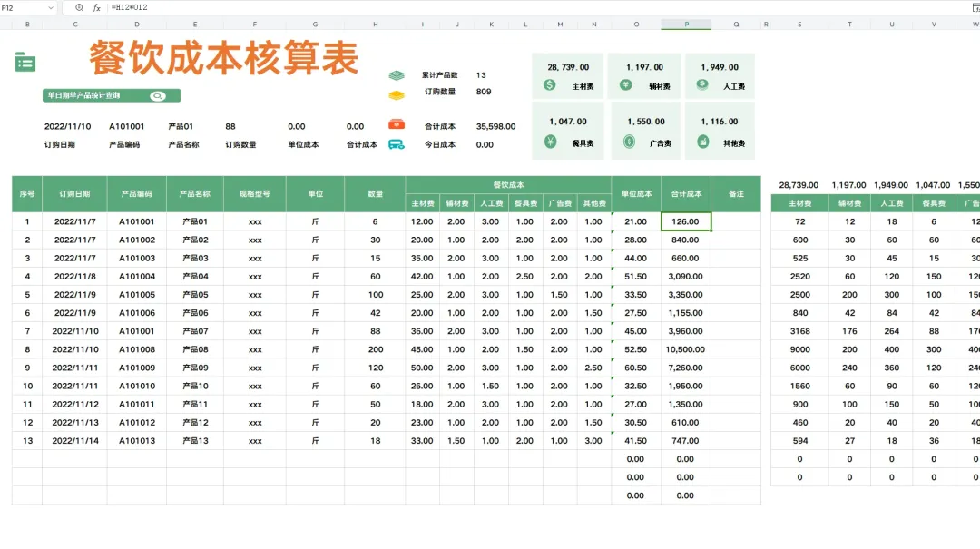Screen dimensions: 980x549
Task: Click the 订购日期 table header
Action: pyautogui.click(x=74, y=194)
